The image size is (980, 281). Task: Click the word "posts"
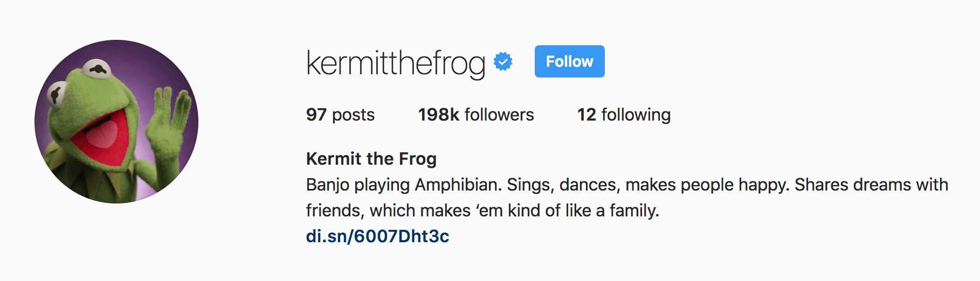pyautogui.click(x=353, y=115)
